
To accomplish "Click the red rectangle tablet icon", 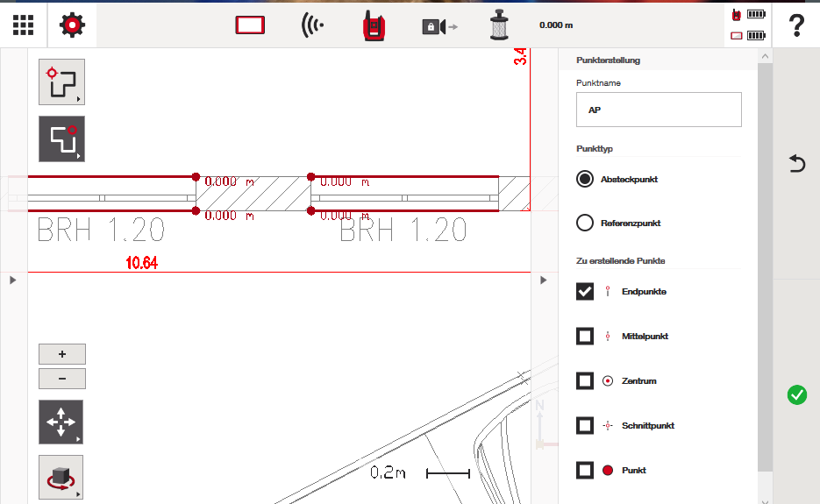I will [250, 26].
